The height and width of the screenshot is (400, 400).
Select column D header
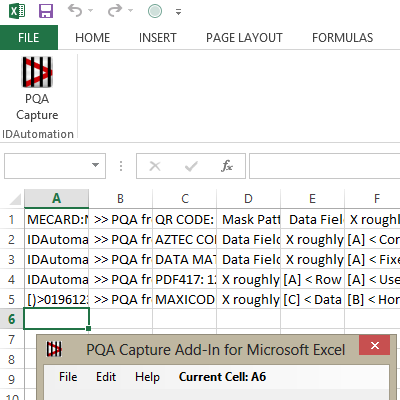tap(248, 199)
